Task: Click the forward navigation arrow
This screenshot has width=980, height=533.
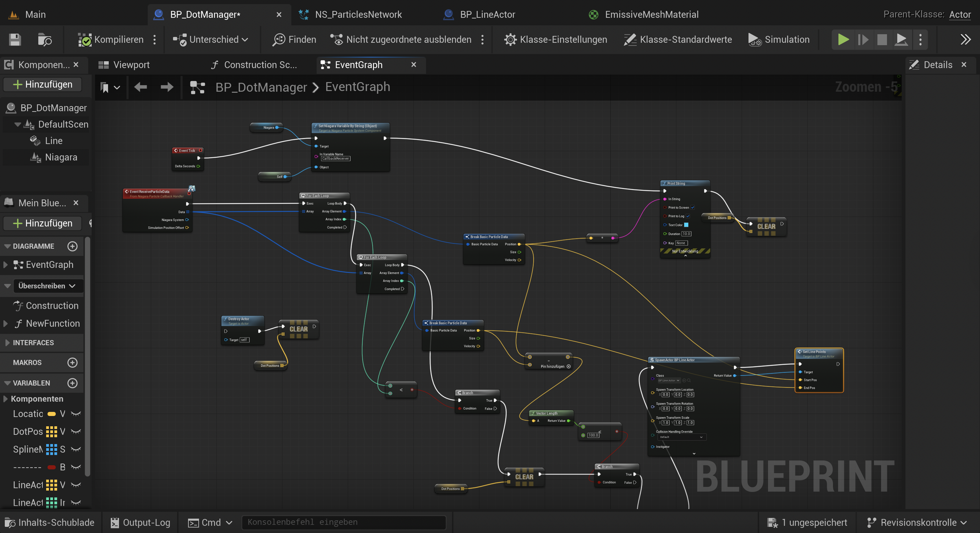Action: [x=167, y=87]
